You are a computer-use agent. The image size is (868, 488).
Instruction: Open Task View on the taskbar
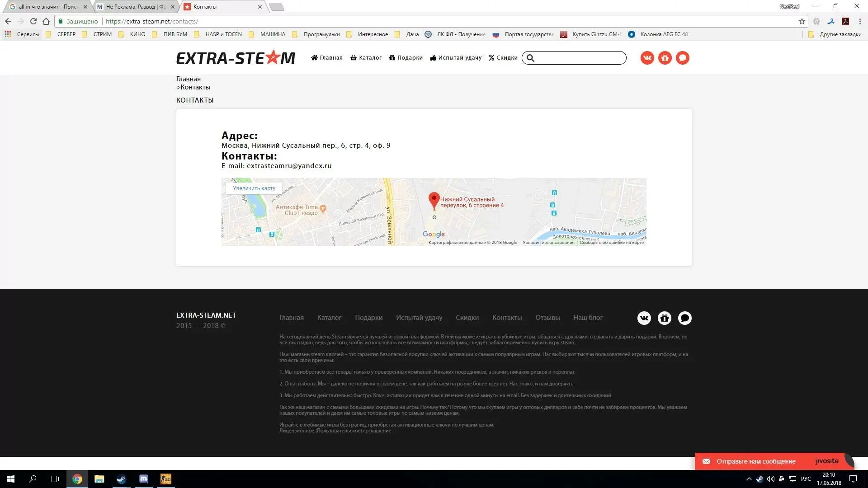click(x=54, y=479)
